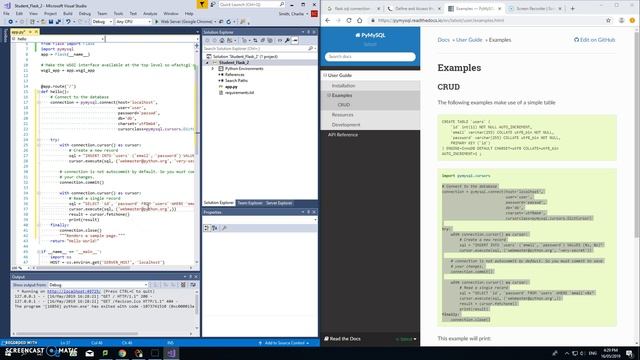The width and height of the screenshot is (640, 360).
Task: Click the View Code icon in Solution Explorer
Action: click(280, 40)
